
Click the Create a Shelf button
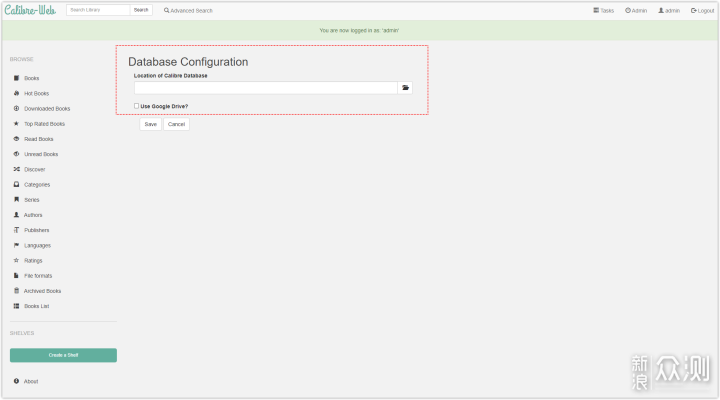(x=63, y=355)
